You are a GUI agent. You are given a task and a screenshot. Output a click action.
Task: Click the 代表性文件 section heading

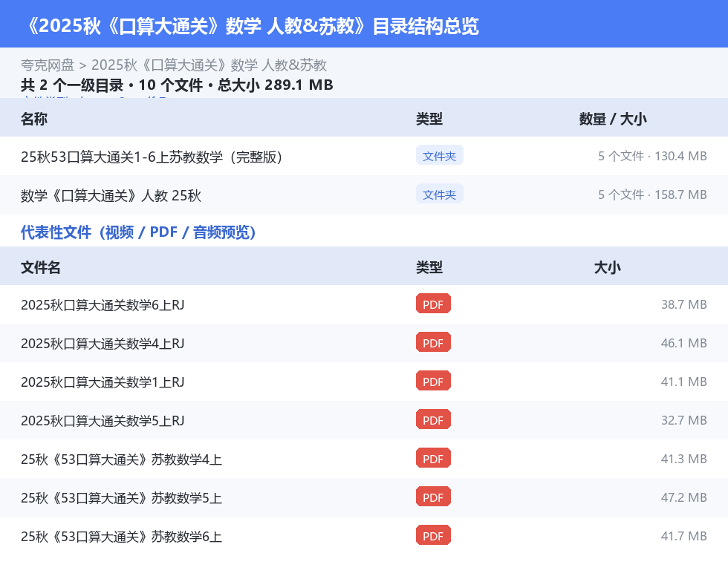point(138,232)
